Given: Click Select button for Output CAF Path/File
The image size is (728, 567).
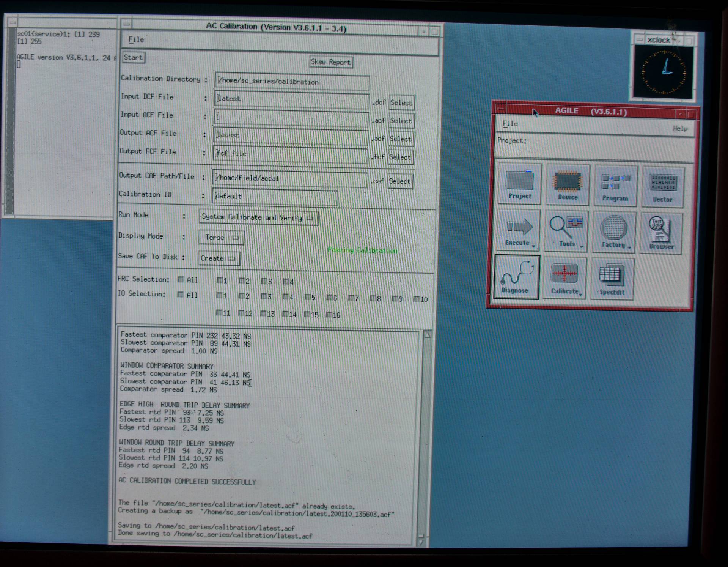Looking at the screenshot, I should (x=400, y=181).
